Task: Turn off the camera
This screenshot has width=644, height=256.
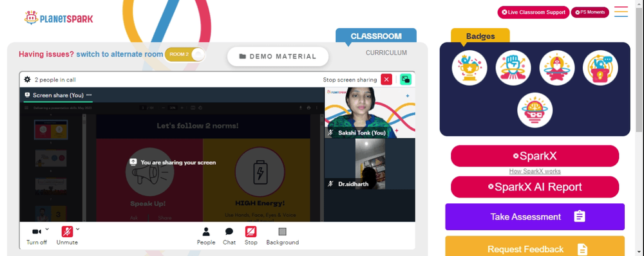Action: (37, 236)
